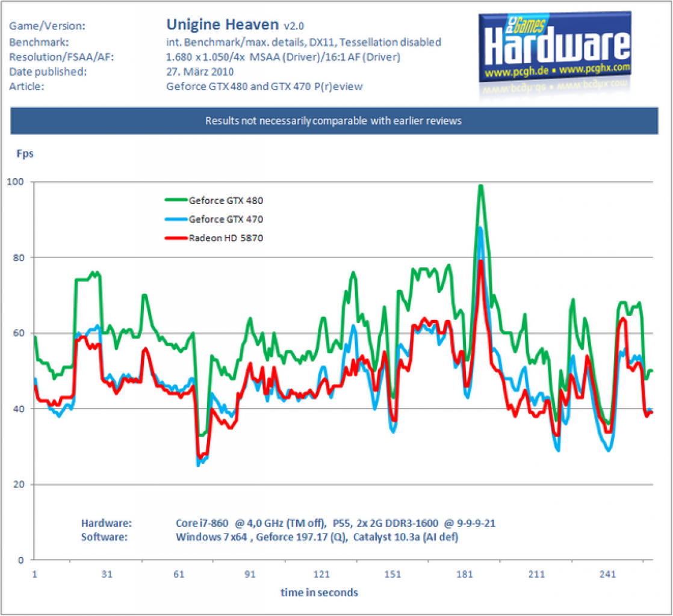Viewport: 673px width, 616px height.
Task: Click the green Geforce GTX 480 legend swatch
Action: 176,200
